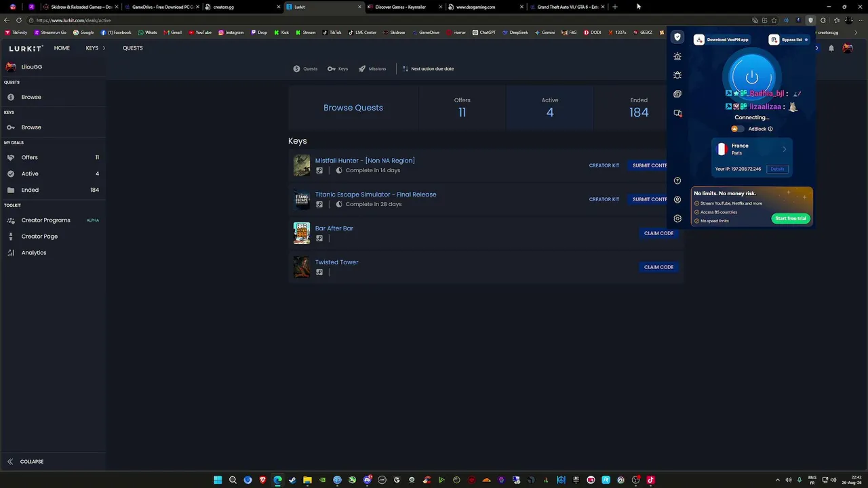The width and height of the screenshot is (868, 488).
Task: Switch to the Discover Games - Keymailer tab
Action: (406, 7)
